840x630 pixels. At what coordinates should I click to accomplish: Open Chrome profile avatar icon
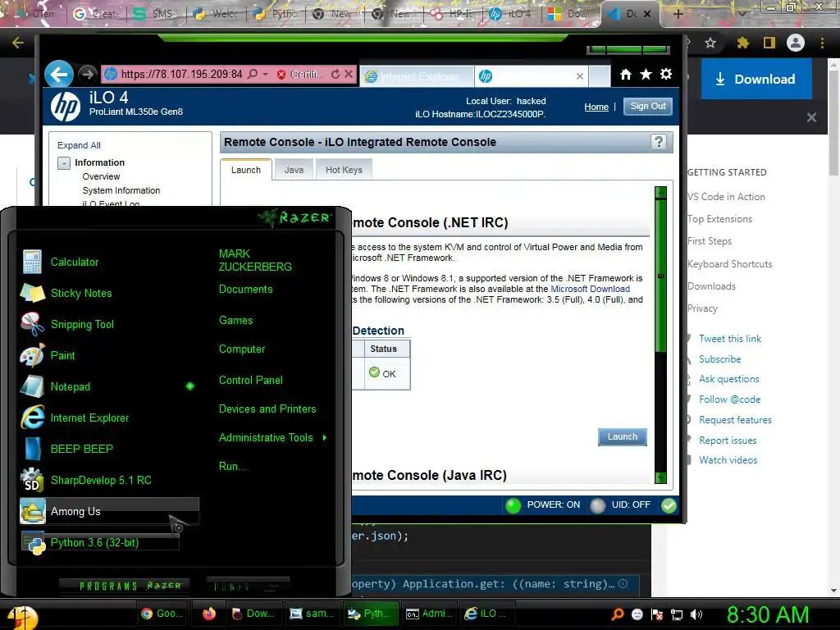click(x=796, y=43)
